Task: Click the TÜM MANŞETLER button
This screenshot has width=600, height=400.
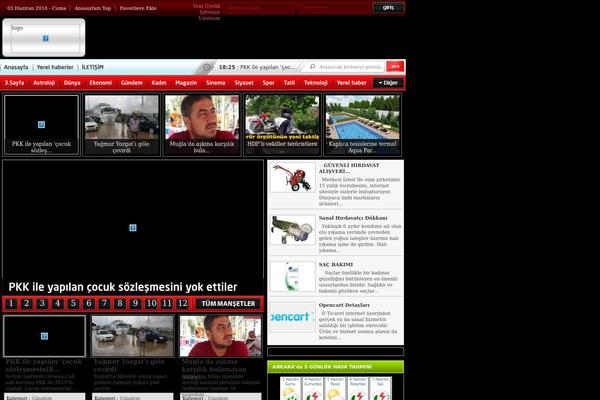Action: point(228,304)
